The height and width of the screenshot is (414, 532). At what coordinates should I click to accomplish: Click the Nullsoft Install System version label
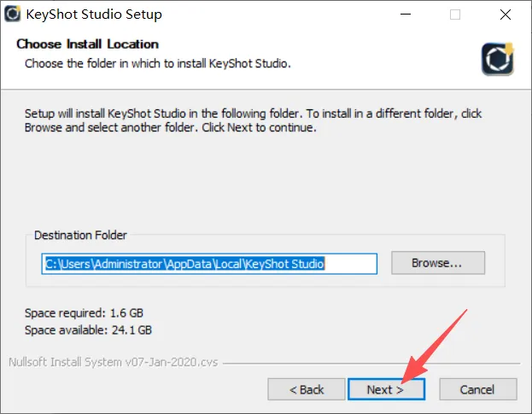113,362
